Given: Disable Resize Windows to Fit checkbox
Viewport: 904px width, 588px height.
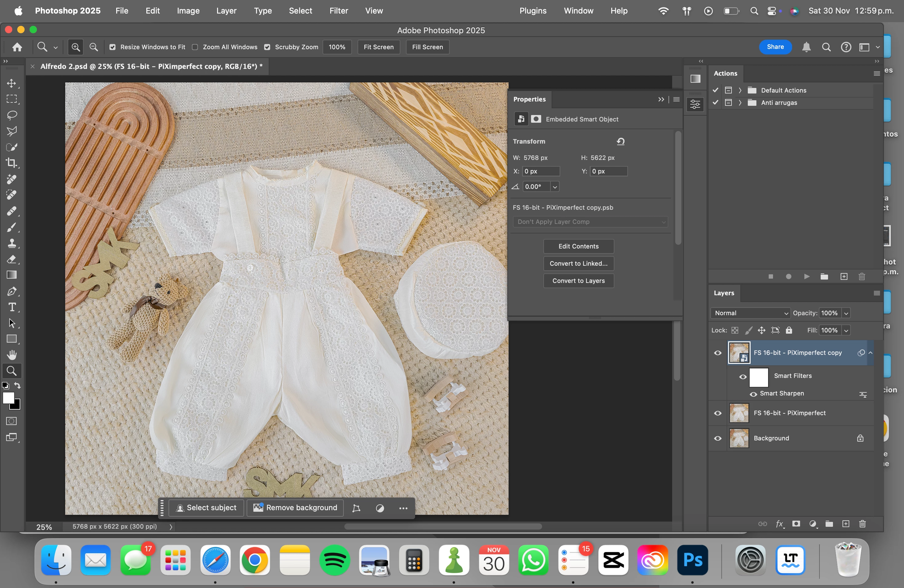Looking at the screenshot, I should [113, 47].
